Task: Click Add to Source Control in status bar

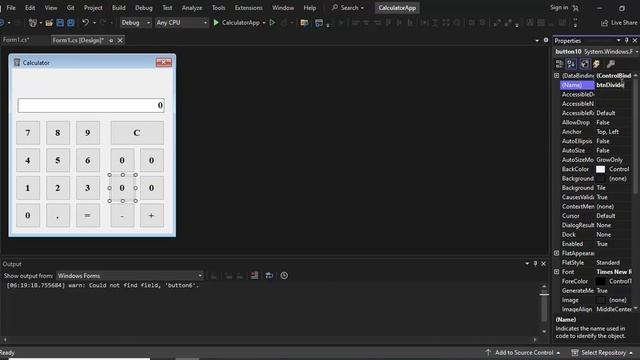Action: [x=522, y=353]
